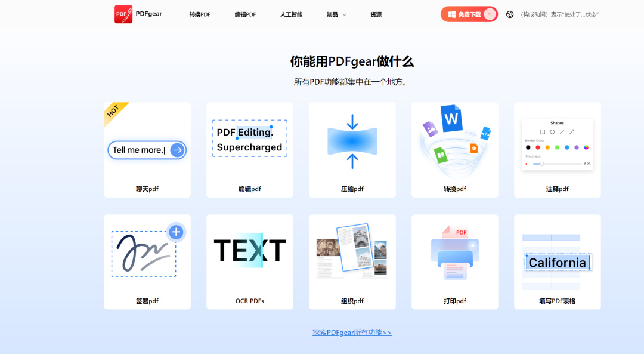644x354 pixels.
Task: Click the globe language icon
Action: 510,14
